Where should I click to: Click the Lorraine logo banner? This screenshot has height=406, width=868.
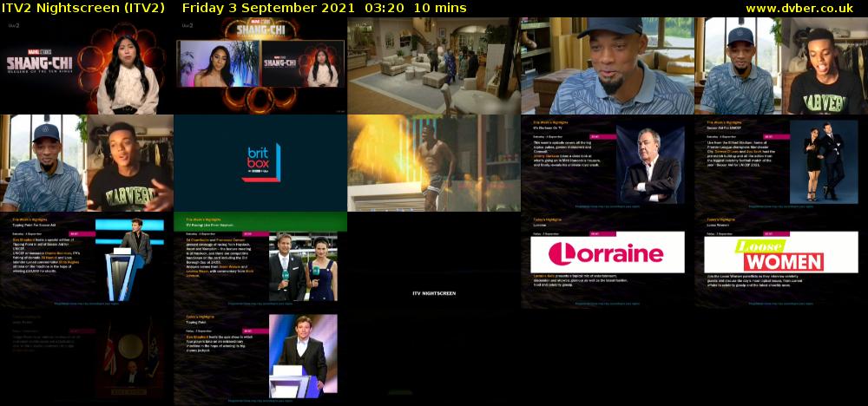608,253
